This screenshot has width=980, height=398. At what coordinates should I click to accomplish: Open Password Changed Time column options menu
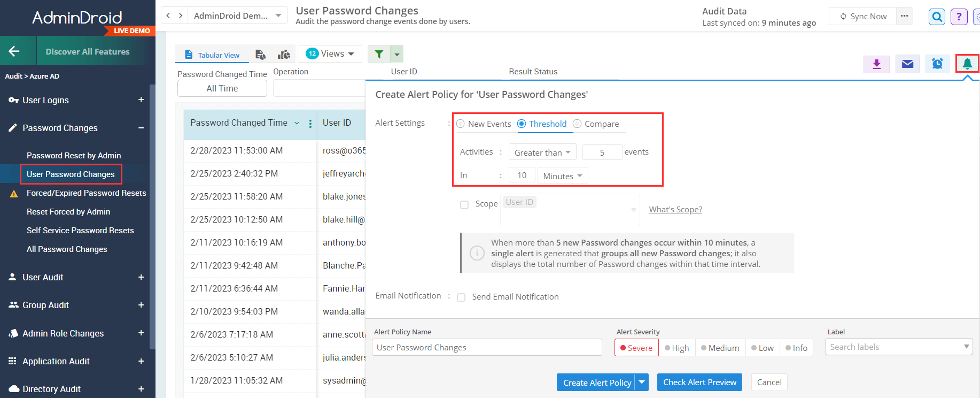(310, 124)
